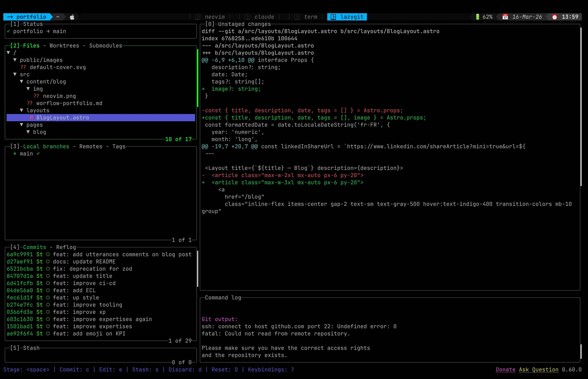Click the pane icon inside the lazygit tab
The height and width of the screenshot is (379, 588).
tap(333, 17)
